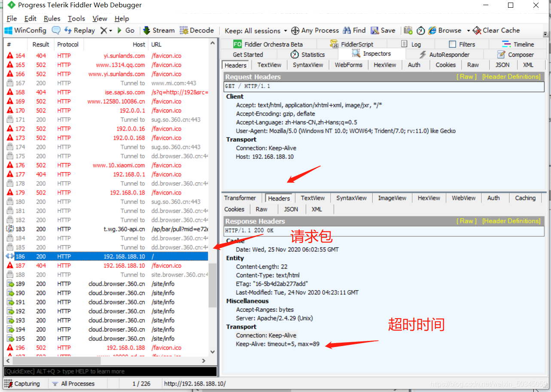Screen dimensions: 551x392
Task: Click Clear Cache in toolbar
Action: tap(496, 30)
